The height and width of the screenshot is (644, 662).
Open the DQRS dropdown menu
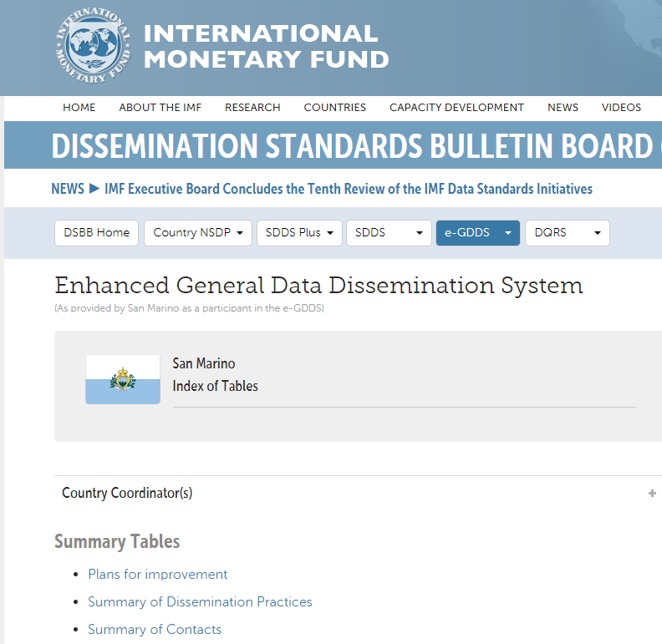coord(567,232)
